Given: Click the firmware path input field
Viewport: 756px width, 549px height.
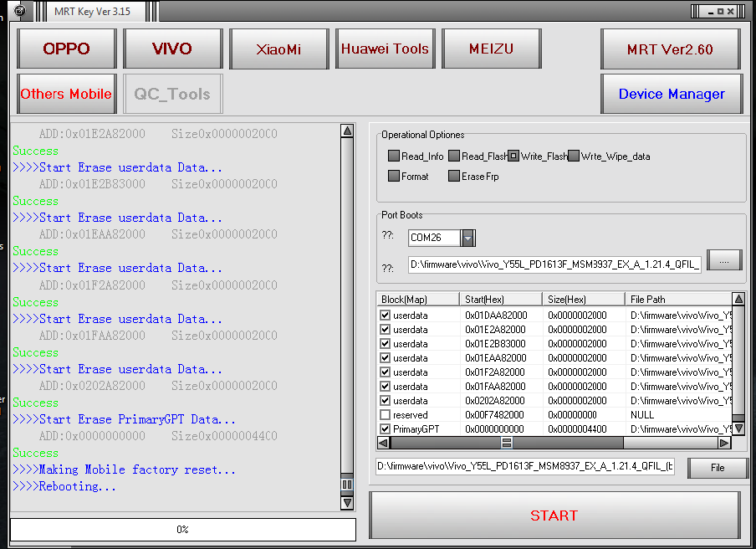Looking at the screenshot, I should click(554, 264).
